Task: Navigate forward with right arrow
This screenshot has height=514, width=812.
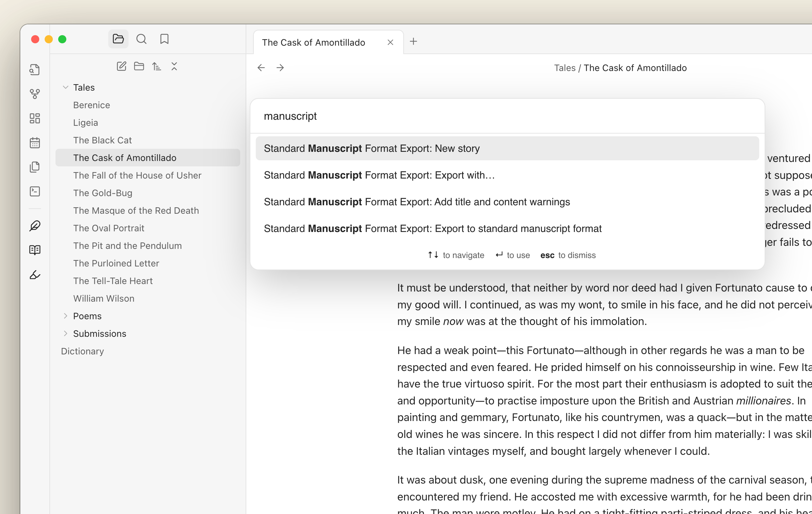Action: 280,68
